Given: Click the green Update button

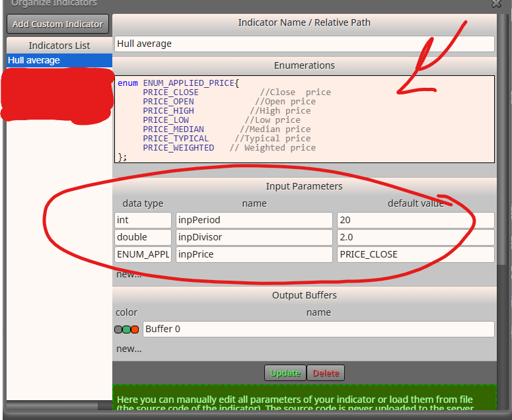Looking at the screenshot, I should 285,373.
